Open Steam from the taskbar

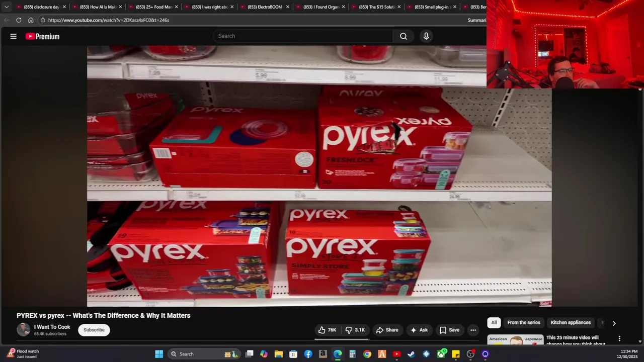click(x=412, y=354)
